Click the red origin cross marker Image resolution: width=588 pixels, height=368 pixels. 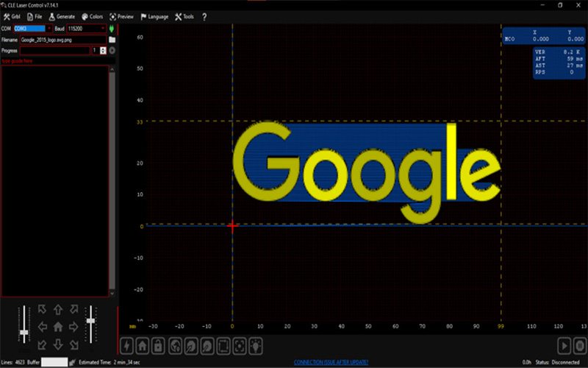(x=232, y=226)
